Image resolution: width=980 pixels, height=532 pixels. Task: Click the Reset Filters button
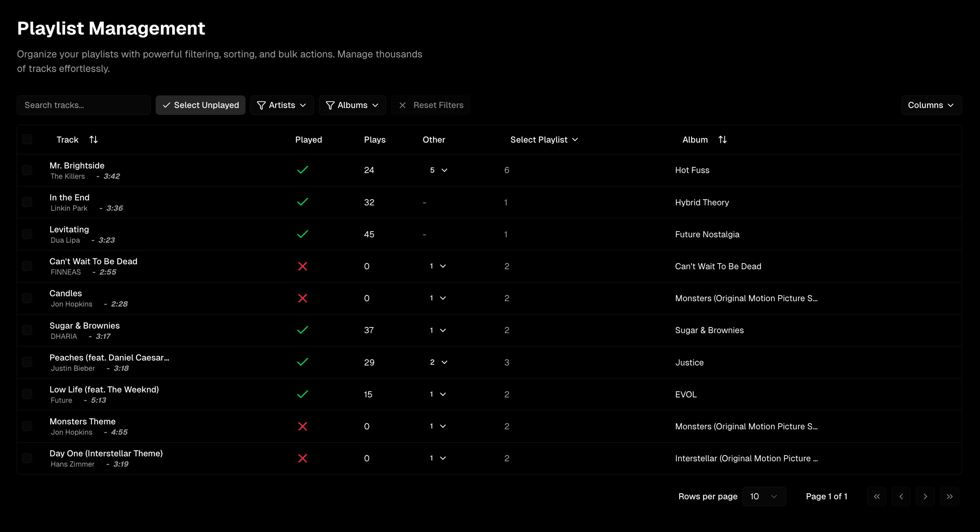coord(431,105)
